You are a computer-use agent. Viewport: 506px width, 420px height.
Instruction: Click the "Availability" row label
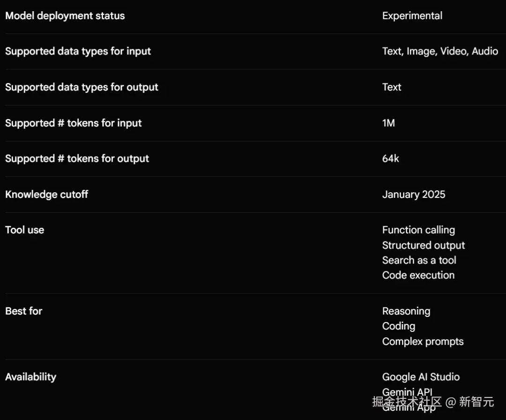[x=30, y=377]
